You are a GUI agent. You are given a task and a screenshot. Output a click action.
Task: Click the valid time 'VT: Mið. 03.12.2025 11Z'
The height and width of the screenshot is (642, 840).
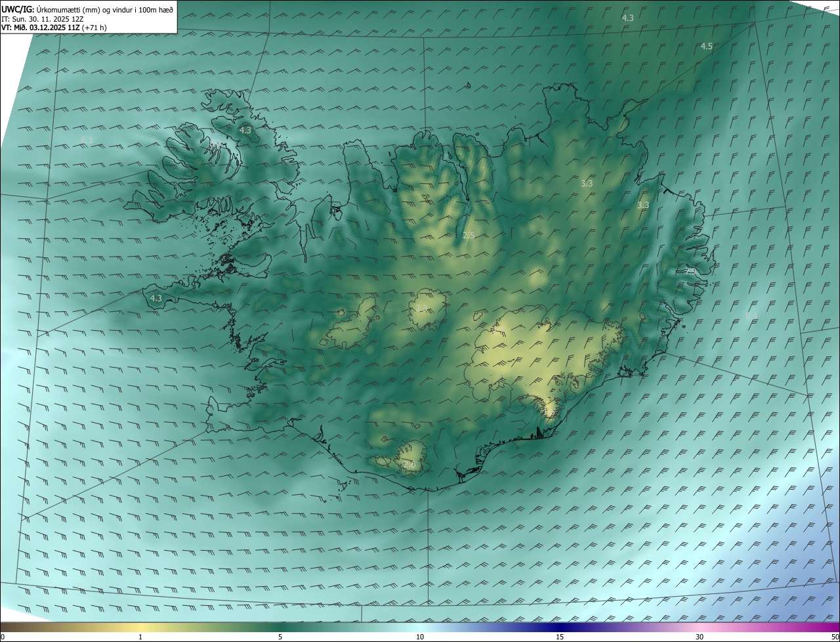click(41, 28)
